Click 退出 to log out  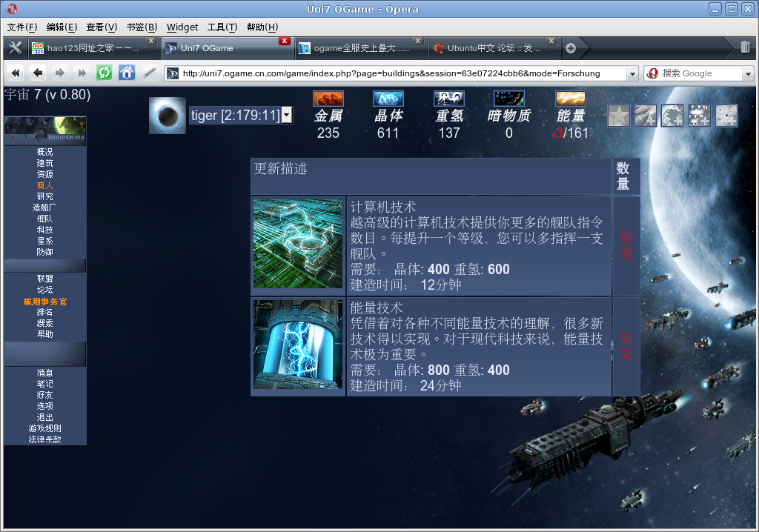[45, 417]
